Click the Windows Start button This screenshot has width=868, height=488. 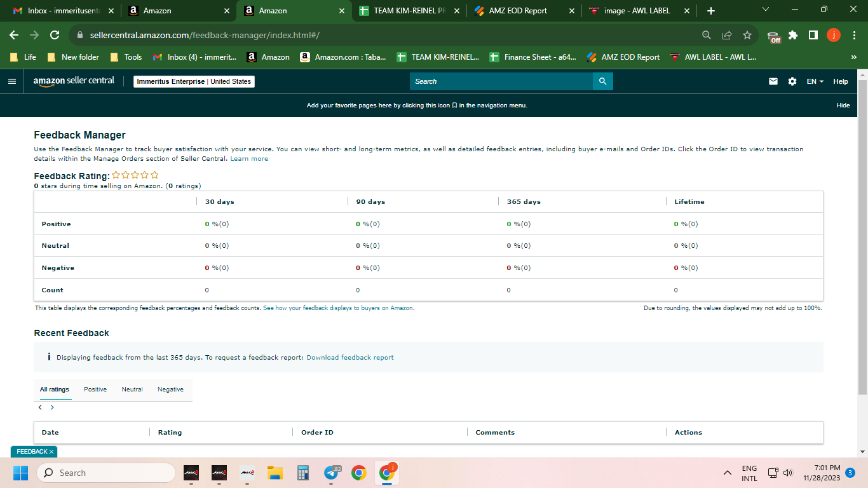click(20, 473)
